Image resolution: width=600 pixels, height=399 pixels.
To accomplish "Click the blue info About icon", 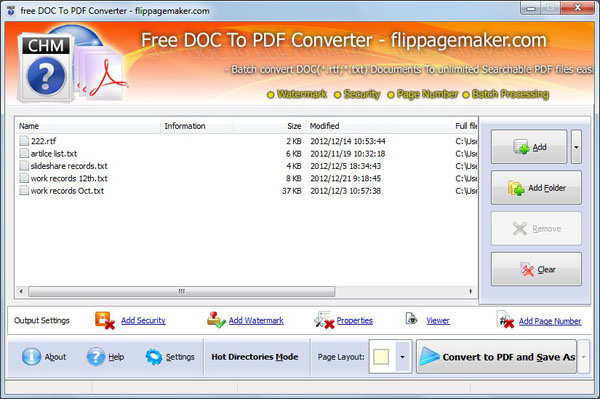I will point(31,357).
